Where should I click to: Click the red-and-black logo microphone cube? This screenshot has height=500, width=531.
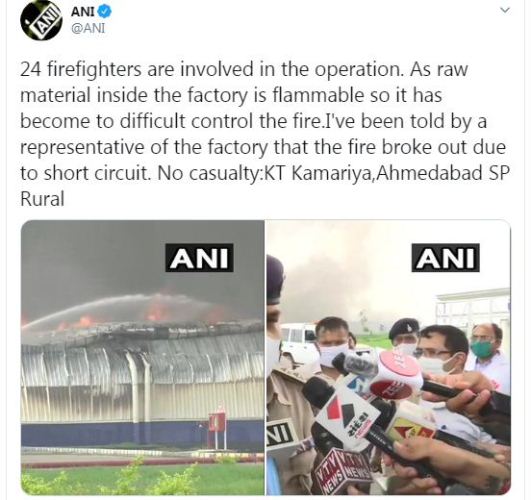(345, 417)
